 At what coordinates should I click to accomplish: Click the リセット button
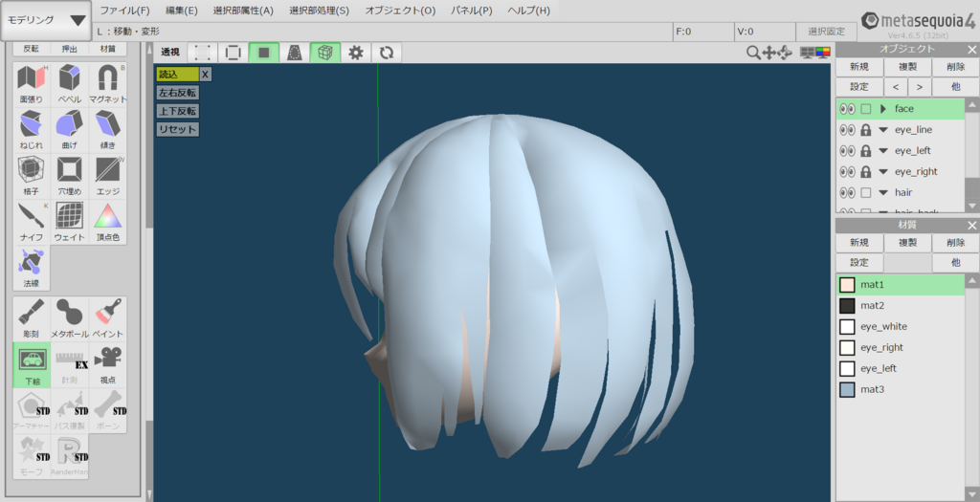point(177,129)
